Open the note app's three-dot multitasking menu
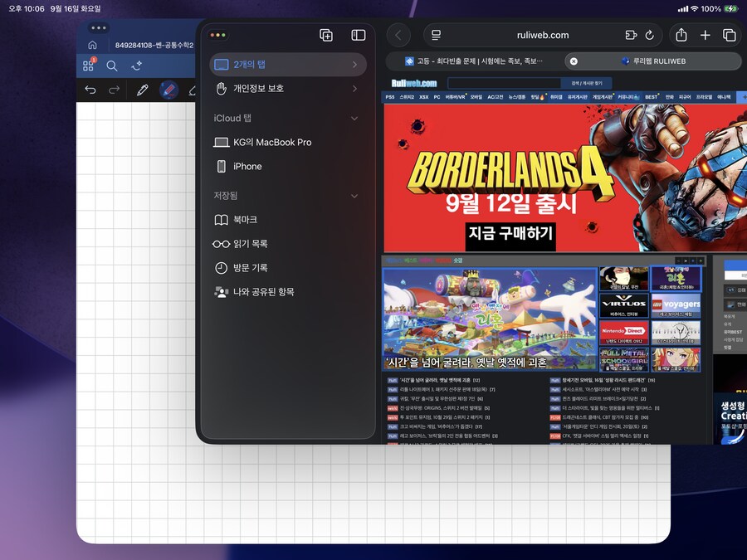Screen dimensions: 747x560 tap(99, 28)
